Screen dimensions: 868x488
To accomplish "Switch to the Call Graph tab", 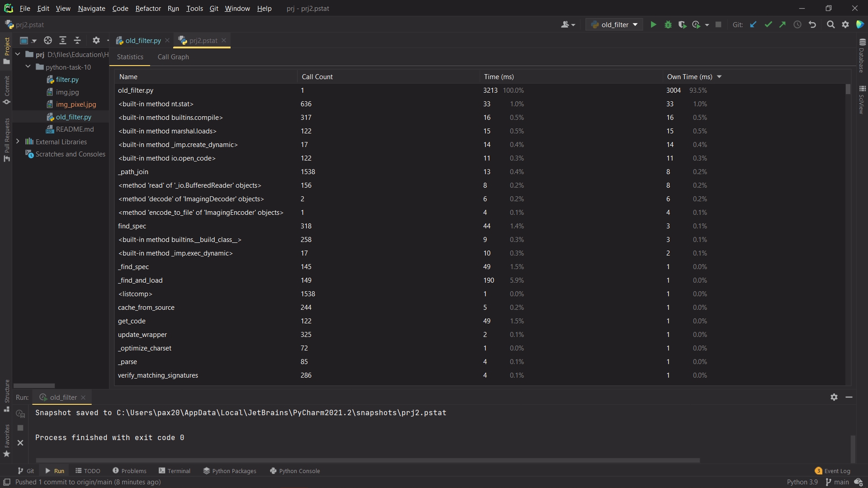I will click(174, 57).
